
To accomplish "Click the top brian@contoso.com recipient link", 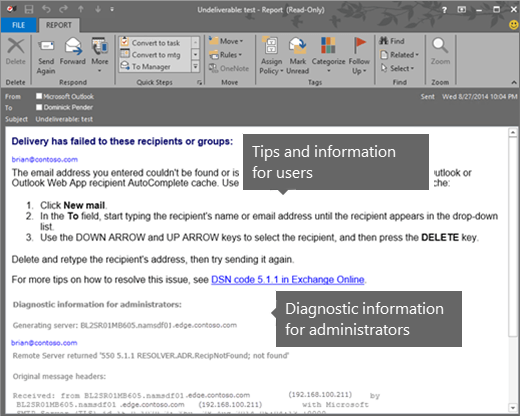I will (x=45, y=159).
